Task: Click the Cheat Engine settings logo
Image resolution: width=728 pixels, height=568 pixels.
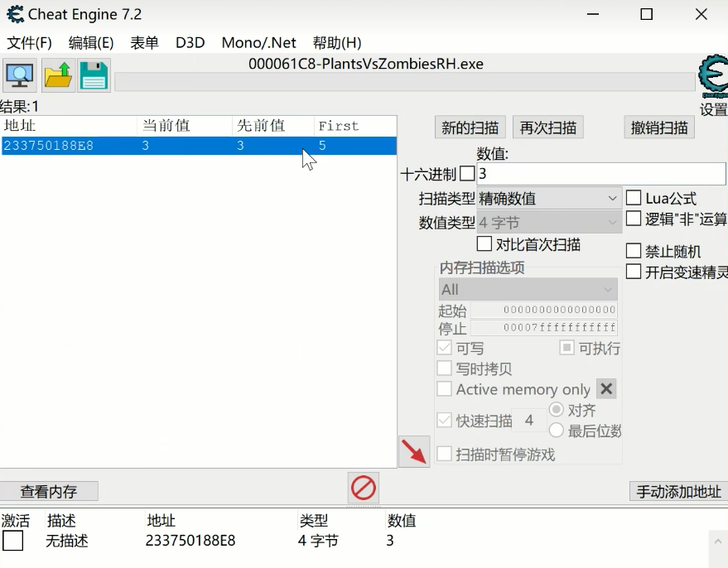Action: [x=712, y=77]
